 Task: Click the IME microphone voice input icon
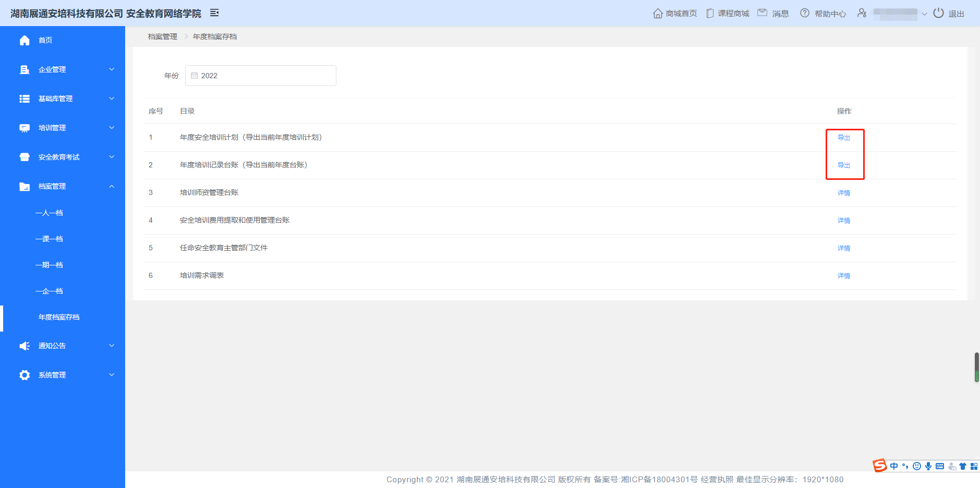coord(928,466)
